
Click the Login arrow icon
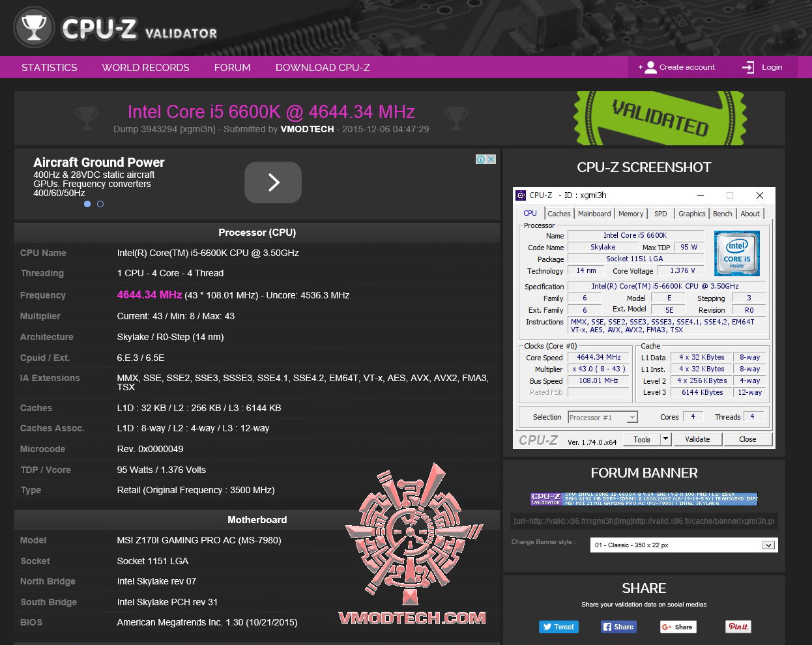tap(748, 67)
